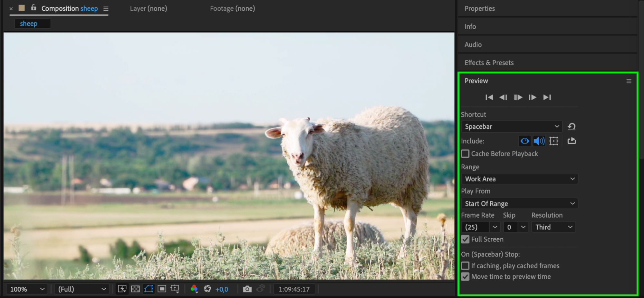Open the Shortcut dropdown set to Spacebar
This screenshot has height=298, width=644.
click(x=512, y=126)
